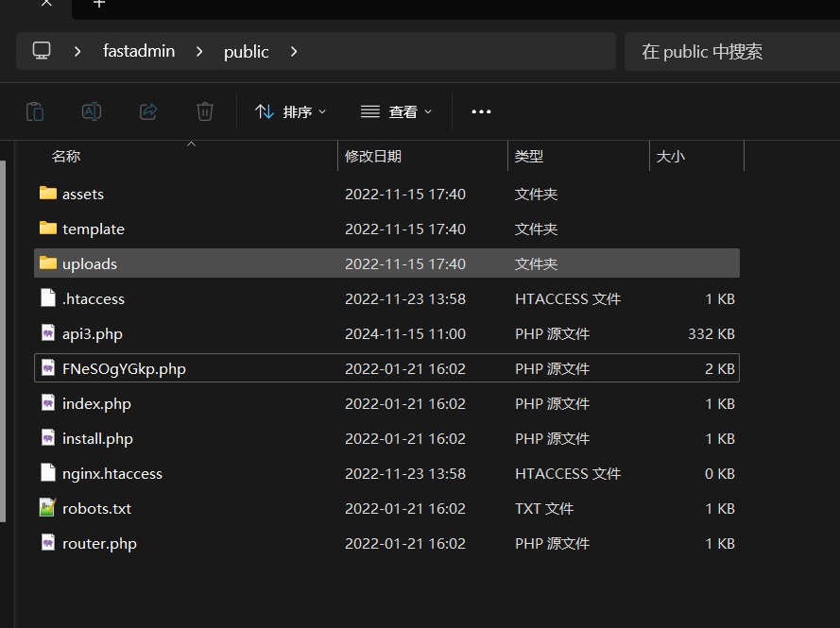Select the uploads folder
840x628 pixels.
pyautogui.click(x=90, y=263)
